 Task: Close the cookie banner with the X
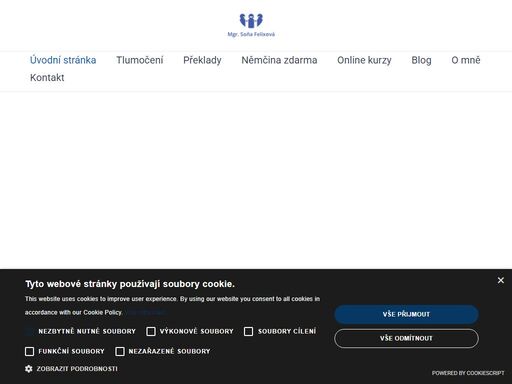coord(500,280)
